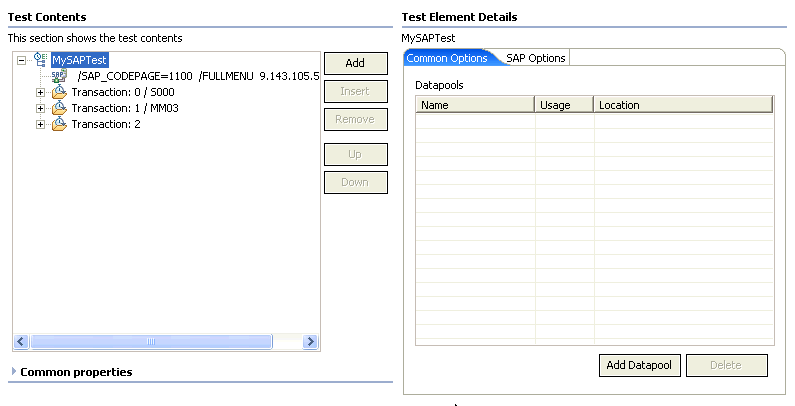This screenshot has width=795, height=406.
Task: Select the /SAP_CODEPAGE=1100 connection row
Action: pyautogui.click(x=198, y=76)
